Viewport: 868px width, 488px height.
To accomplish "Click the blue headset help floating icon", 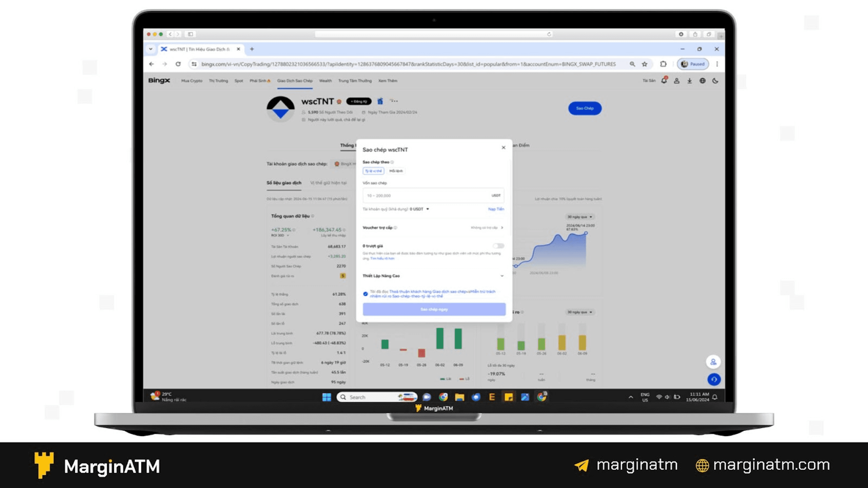I will click(x=714, y=379).
